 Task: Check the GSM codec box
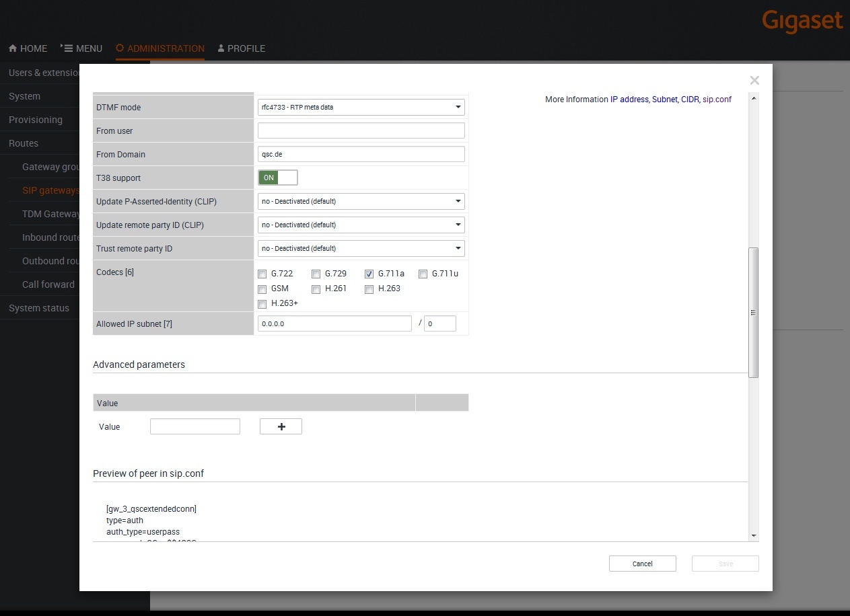[x=262, y=289]
